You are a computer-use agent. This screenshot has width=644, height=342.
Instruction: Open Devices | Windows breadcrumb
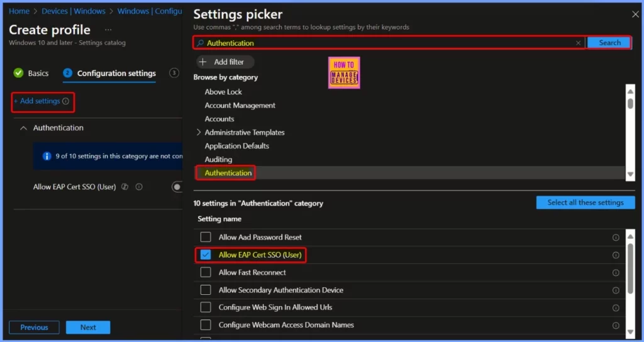click(74, 11)
